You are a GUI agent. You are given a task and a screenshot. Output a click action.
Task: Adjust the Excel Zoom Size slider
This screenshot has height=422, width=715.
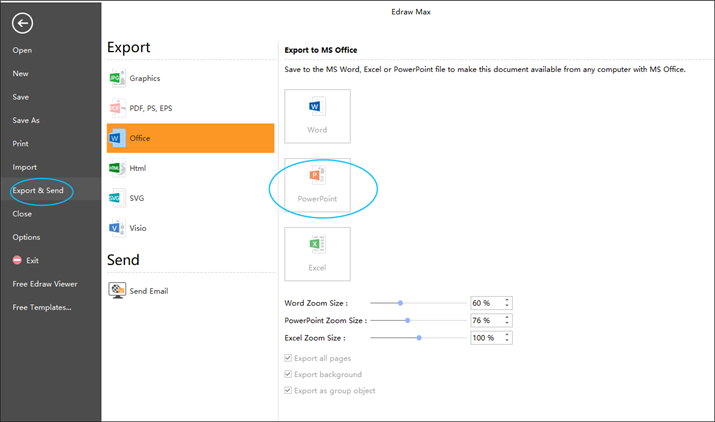419,338
